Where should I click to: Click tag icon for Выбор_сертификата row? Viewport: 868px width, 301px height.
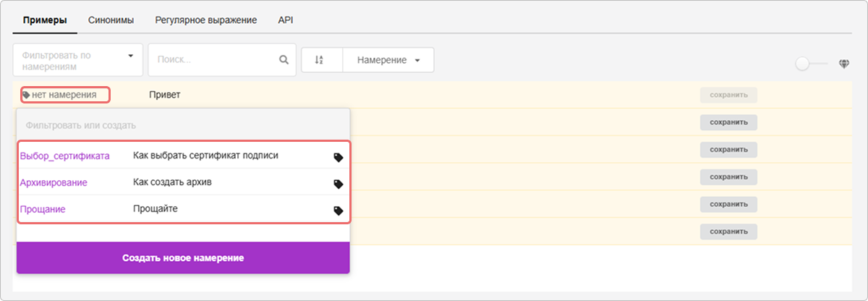click(338, 157)
